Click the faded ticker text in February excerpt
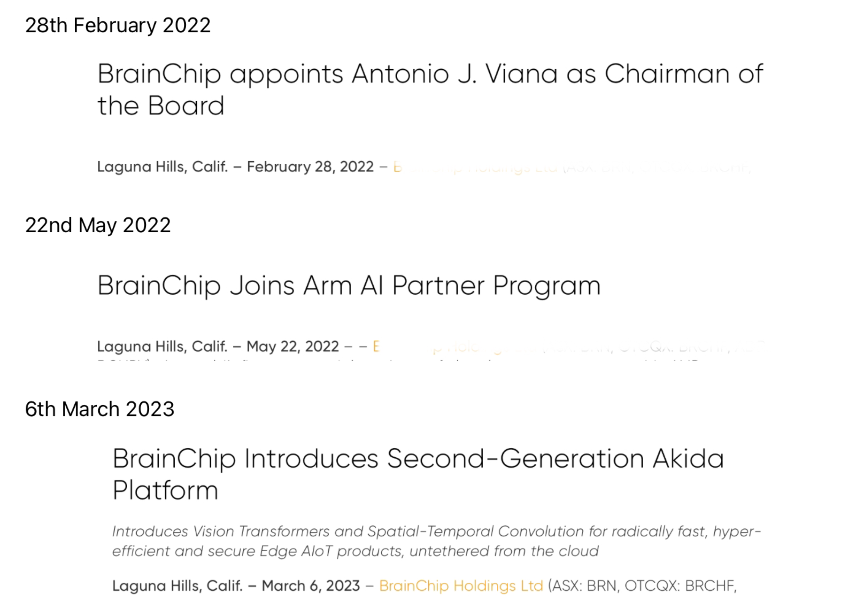The image size is (864, 616). point(656,167)
